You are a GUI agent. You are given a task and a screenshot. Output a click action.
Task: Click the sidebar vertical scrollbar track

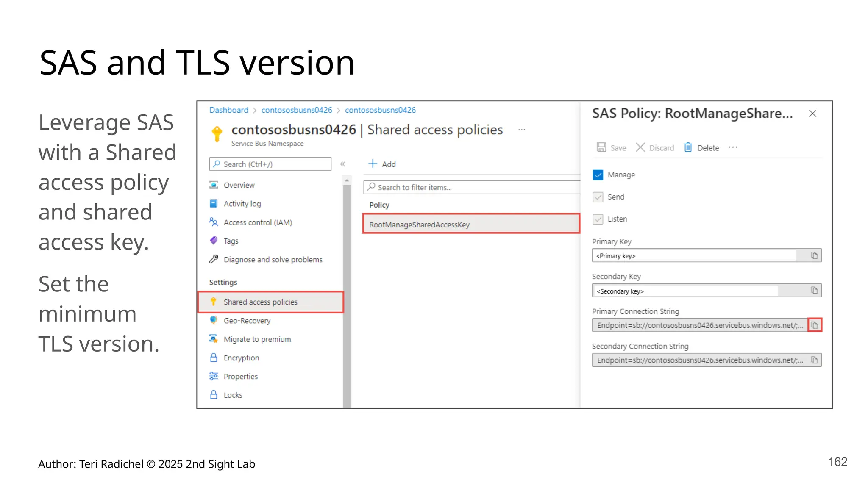[x=347, y=297]
